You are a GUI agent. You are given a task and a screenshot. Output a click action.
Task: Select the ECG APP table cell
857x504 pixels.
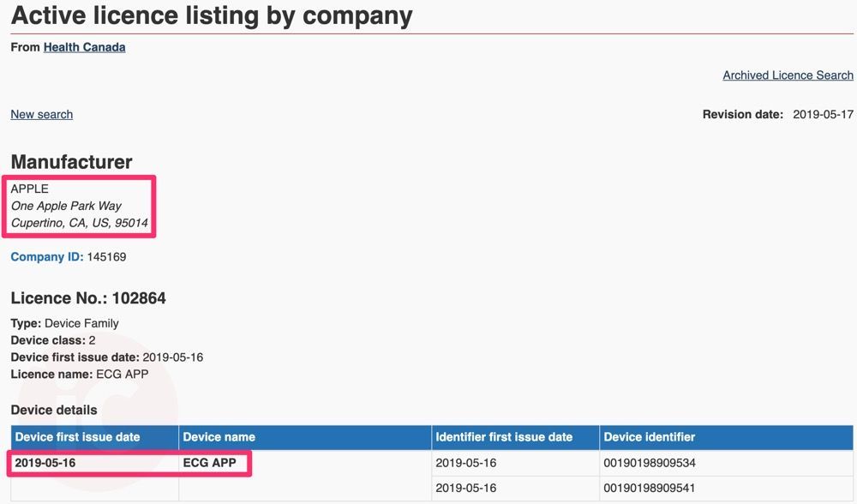tap(209, 463)
